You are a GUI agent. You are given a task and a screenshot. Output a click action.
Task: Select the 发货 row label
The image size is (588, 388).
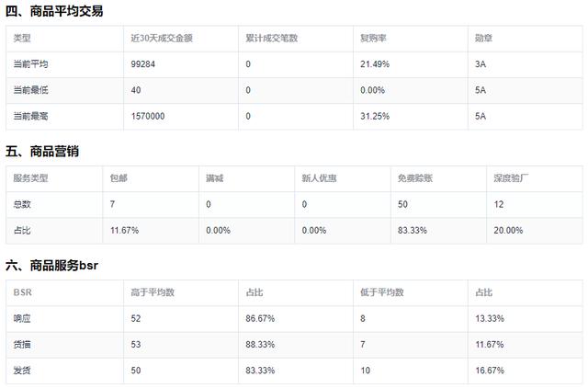pos(21,370)
